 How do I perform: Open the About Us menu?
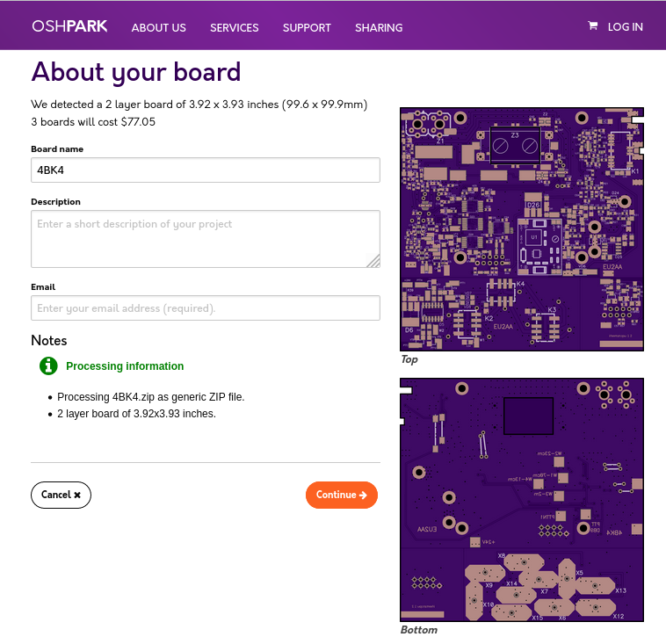[158, 27]
